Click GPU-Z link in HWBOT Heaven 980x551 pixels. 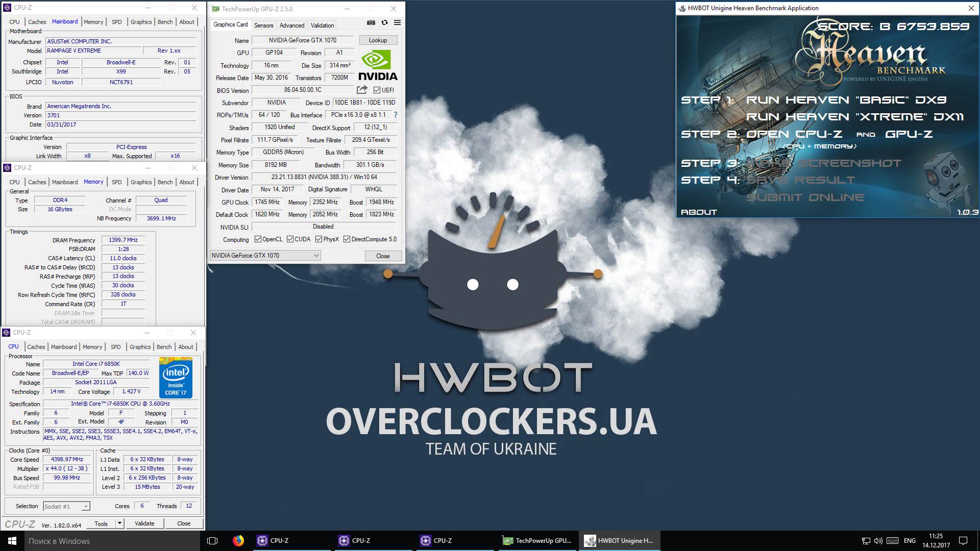(909, 134)
